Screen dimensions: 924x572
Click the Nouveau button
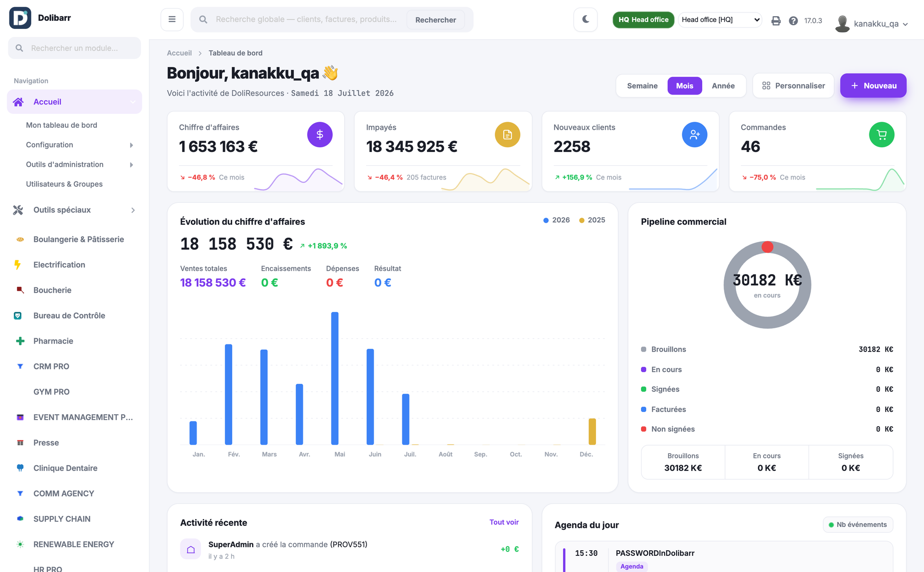point(873,86)
